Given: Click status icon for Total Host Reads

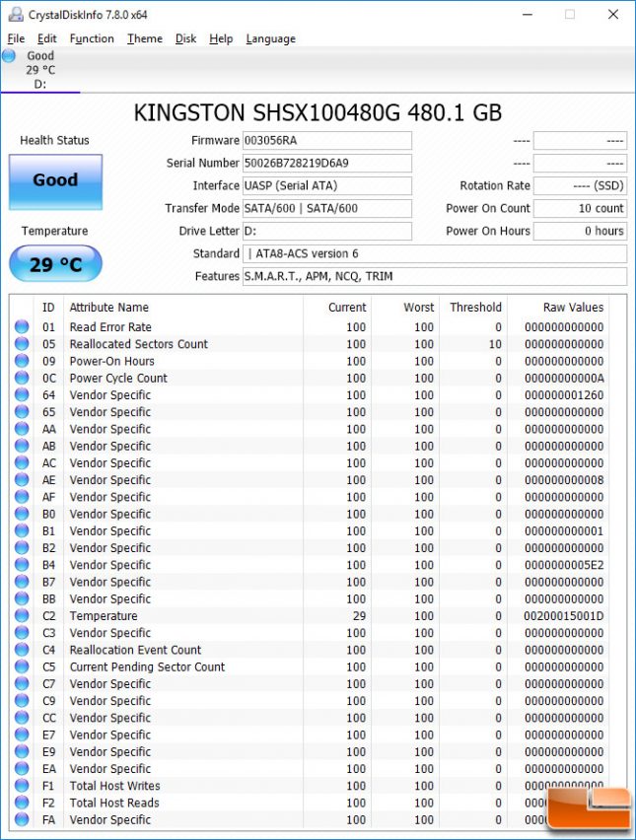Looking at the screenshot, I should (22, 802).
